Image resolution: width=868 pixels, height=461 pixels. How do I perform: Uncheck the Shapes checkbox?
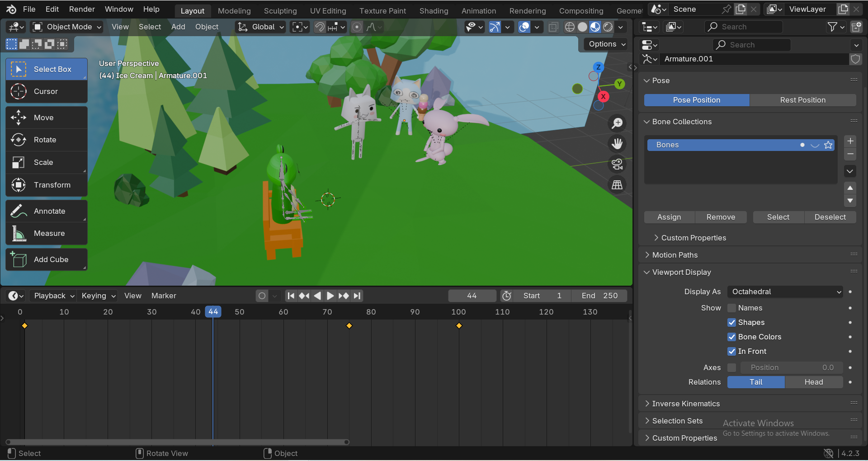[x=731, y=323]
